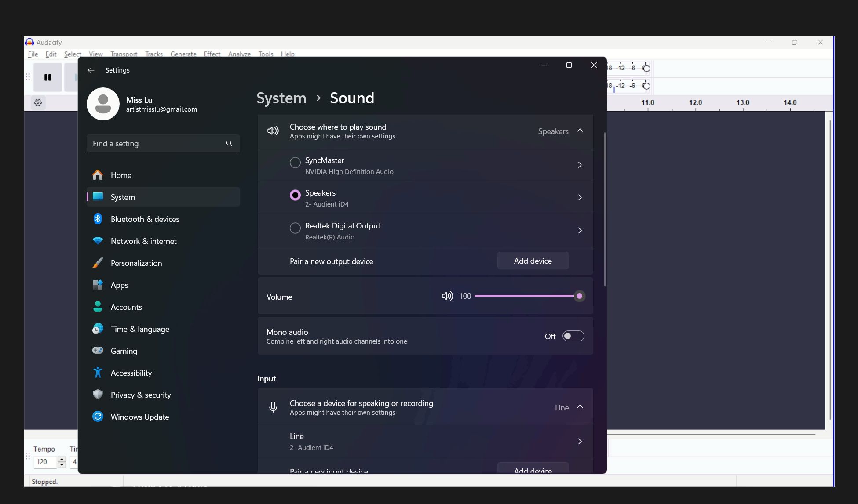Open the Audacity Effect menu
The width and height of the screenshot is (858, 504).
tap(212, 54)
